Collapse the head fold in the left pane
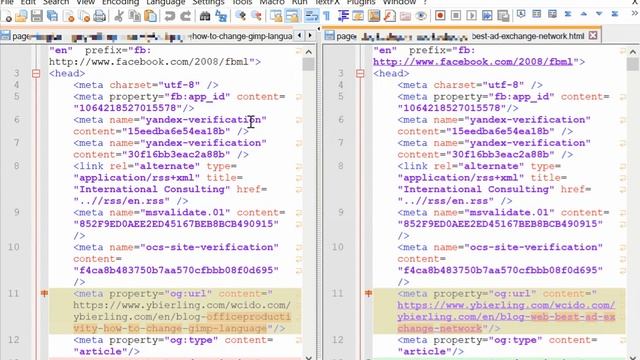Viewport: 640px width, 360px height. pos(36,73)
